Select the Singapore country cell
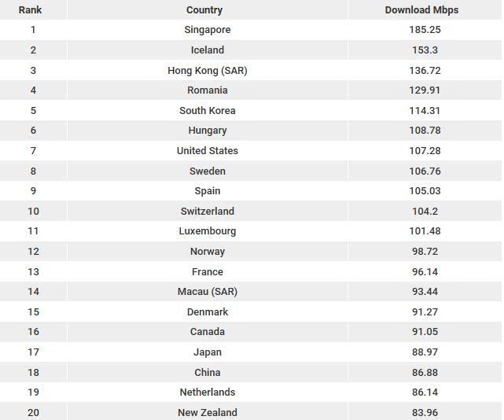This screenshot has height=420, width=504. tap(207, 30)
